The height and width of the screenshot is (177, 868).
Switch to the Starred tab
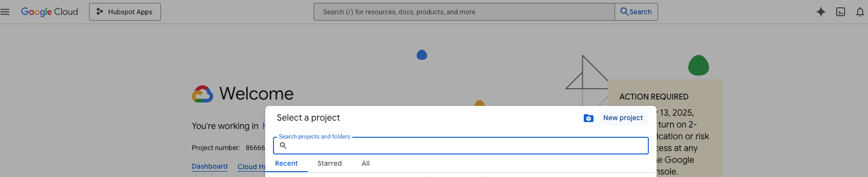click(x=329, y=163)
